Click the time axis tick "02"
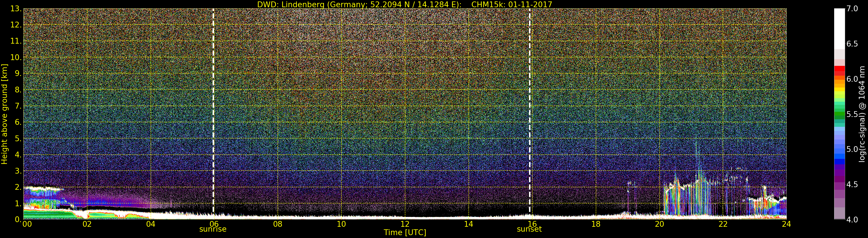The height and width of the screenshot is (238, 868). (87, 224)
